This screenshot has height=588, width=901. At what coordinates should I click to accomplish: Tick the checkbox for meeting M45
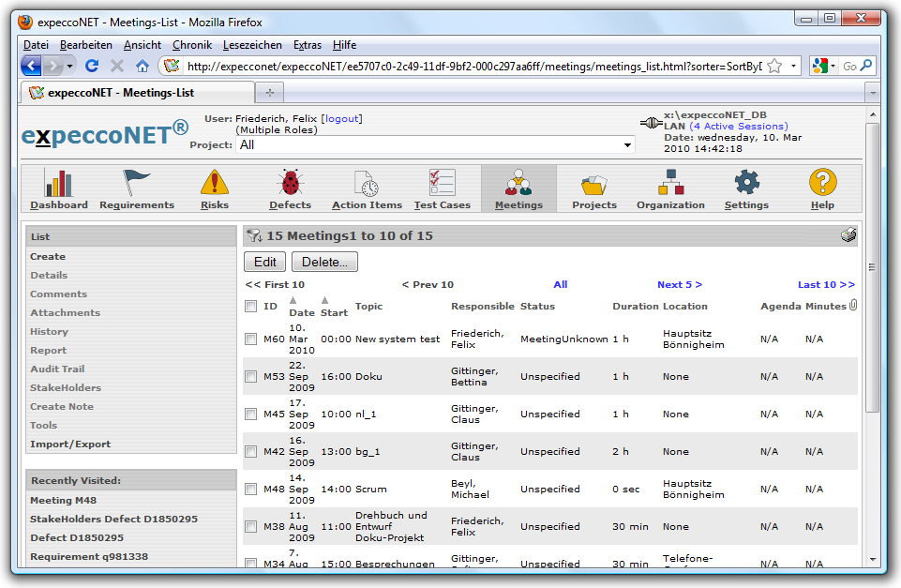coord(250,414)
